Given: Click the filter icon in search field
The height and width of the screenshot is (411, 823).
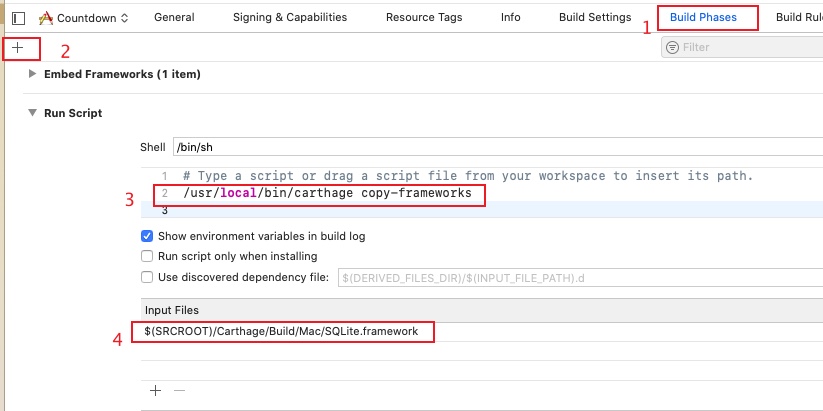Looking at the screenshot, I should [673, 47].
